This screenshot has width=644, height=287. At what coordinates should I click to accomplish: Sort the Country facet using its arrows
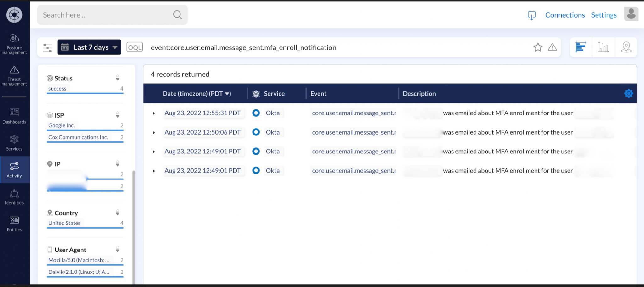[117, 212]
